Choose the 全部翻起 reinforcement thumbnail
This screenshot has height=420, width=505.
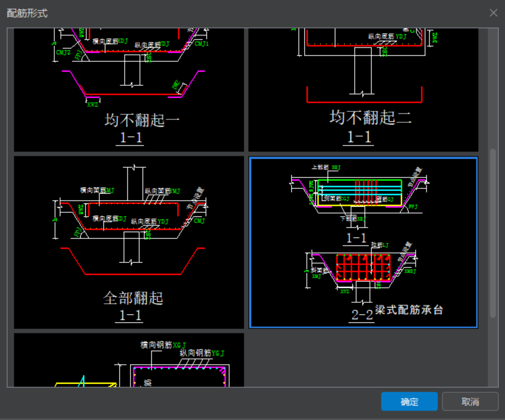click(129, 242)
